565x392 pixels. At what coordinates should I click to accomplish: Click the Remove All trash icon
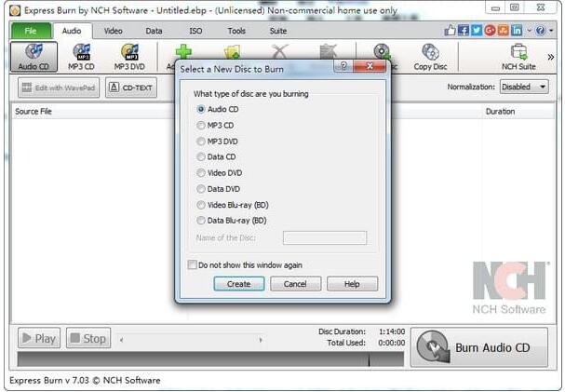coord(329,51)
